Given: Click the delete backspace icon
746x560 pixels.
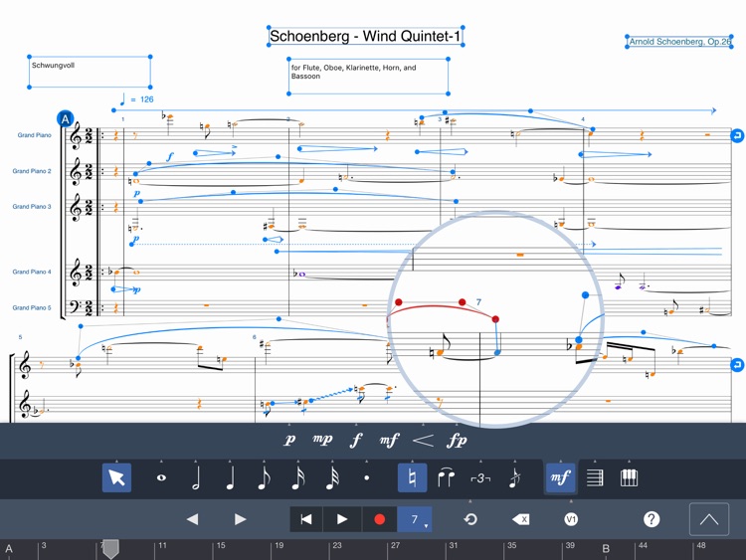Looking at the screenshot, I should [520, 519].
